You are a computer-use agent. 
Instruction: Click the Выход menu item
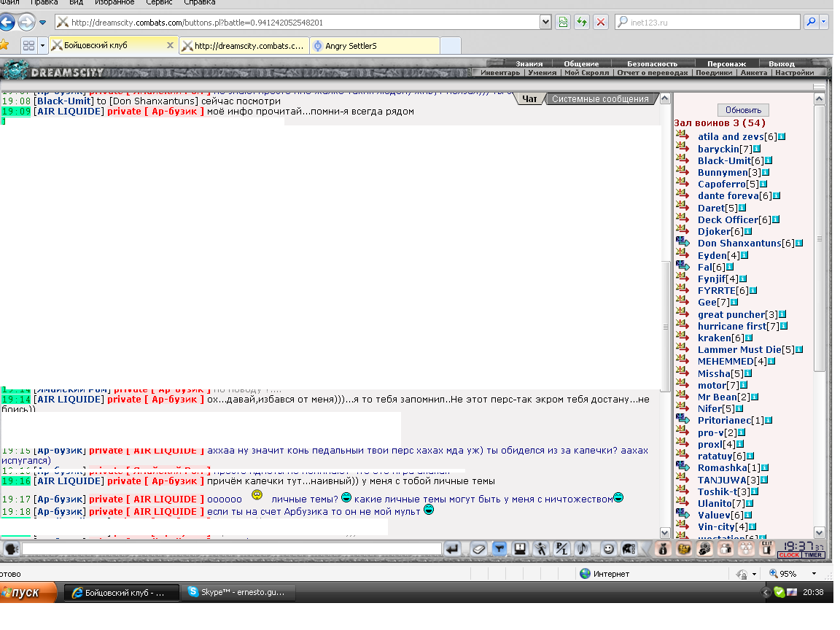coord(782,63)
